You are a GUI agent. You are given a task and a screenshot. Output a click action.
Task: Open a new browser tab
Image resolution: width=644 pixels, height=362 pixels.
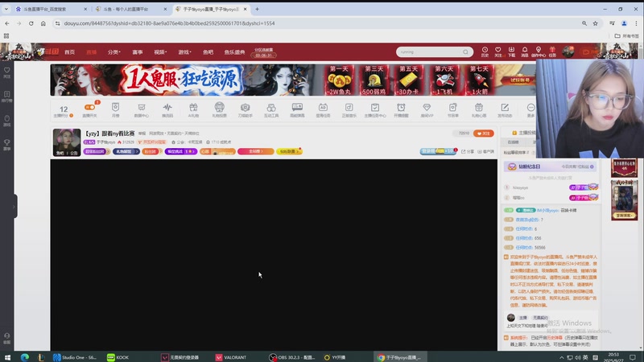(257, 9)
